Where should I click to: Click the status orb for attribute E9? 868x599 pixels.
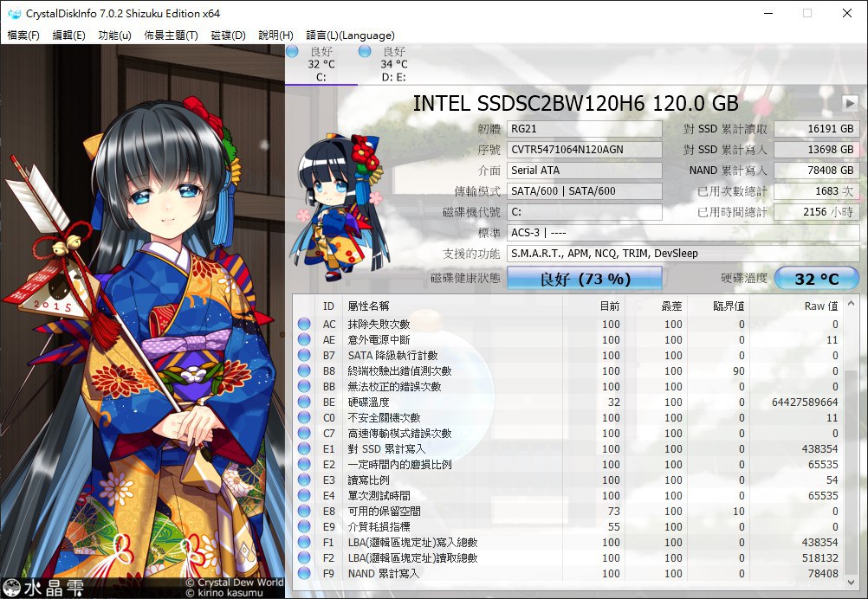pyautogui.click(x=304, y=526)
